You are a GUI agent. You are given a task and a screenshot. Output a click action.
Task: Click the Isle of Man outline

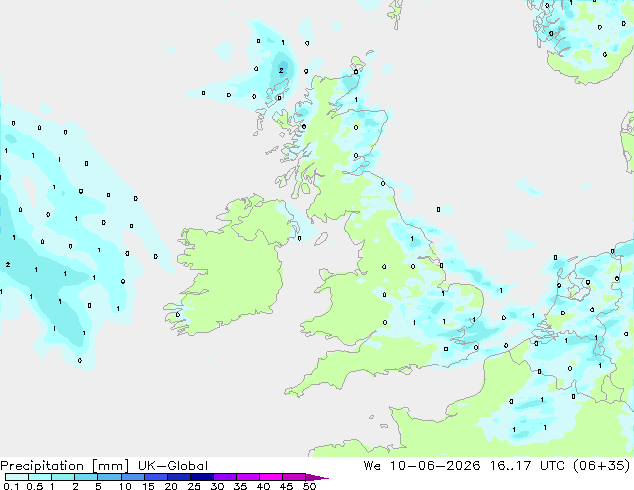tap(321, 239)
